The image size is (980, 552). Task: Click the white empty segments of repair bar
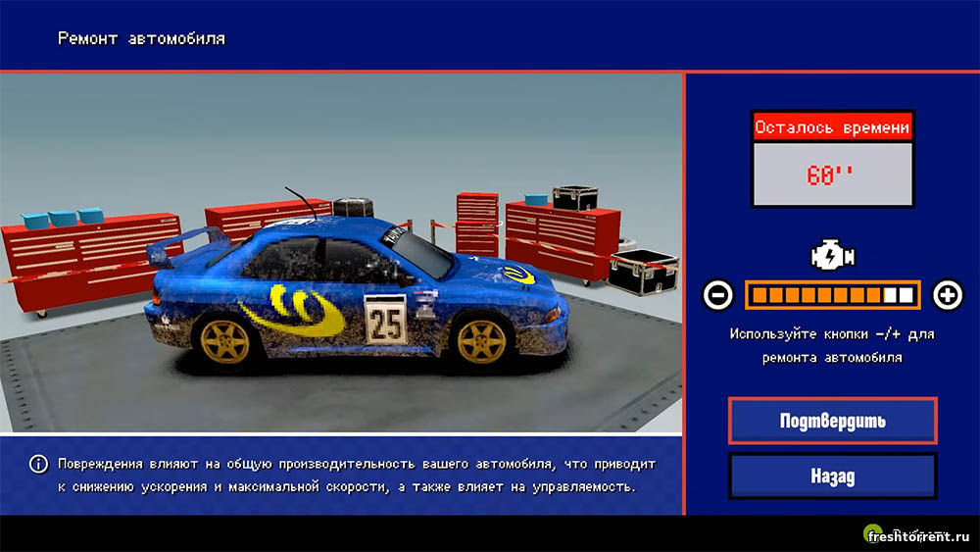pyautogui.click(x=899, y=294)
